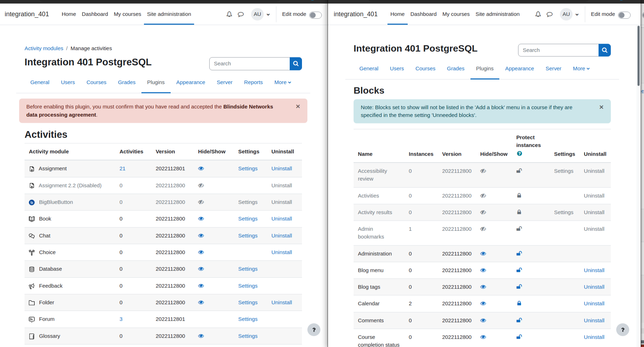Open messaging drawer icon in right window
This screenshot has width=644, height=347.
(x=549, y=14)
